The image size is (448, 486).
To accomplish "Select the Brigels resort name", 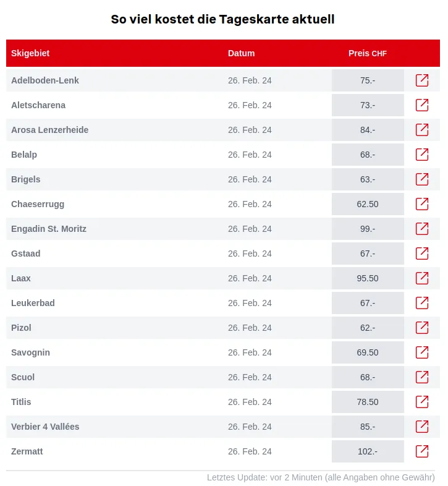I will pyautogui.click(x=26, y=179).
